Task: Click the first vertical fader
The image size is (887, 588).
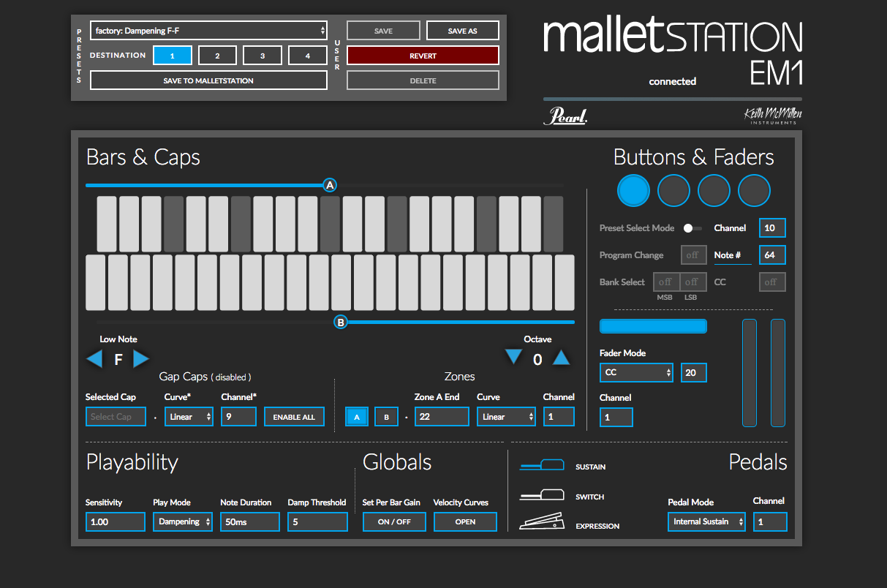Action: coord(750,373)
